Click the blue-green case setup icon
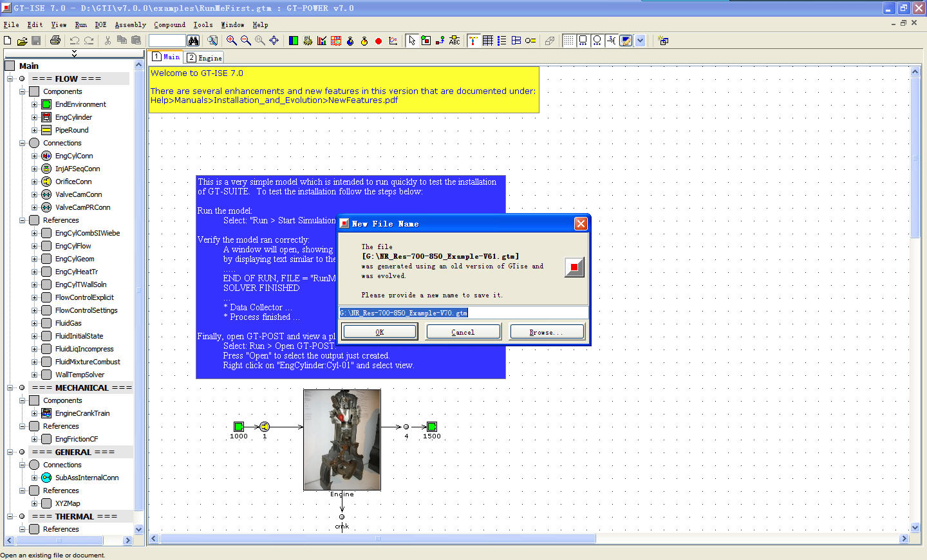 tap(294, 41)
